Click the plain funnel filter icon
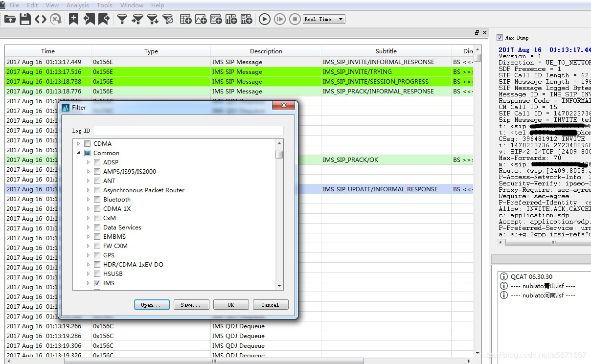Viewport: 591px width, 364px height. pyautogui.click(x=122, y=19)
